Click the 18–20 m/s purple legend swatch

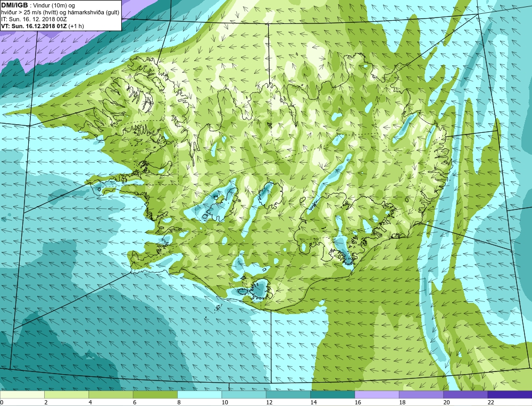tap(421, 395)
